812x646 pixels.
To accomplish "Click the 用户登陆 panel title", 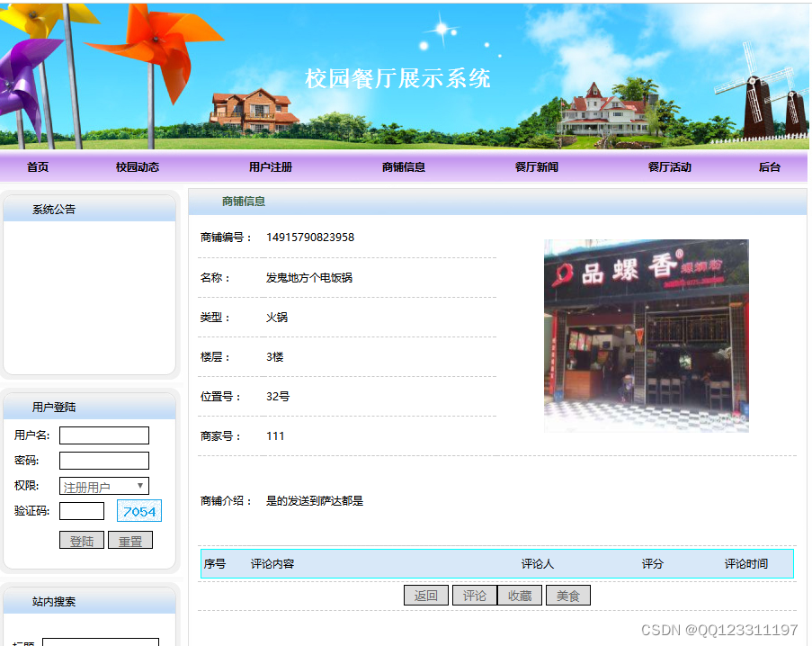I will pyautogui.click(x=54, y=408).
